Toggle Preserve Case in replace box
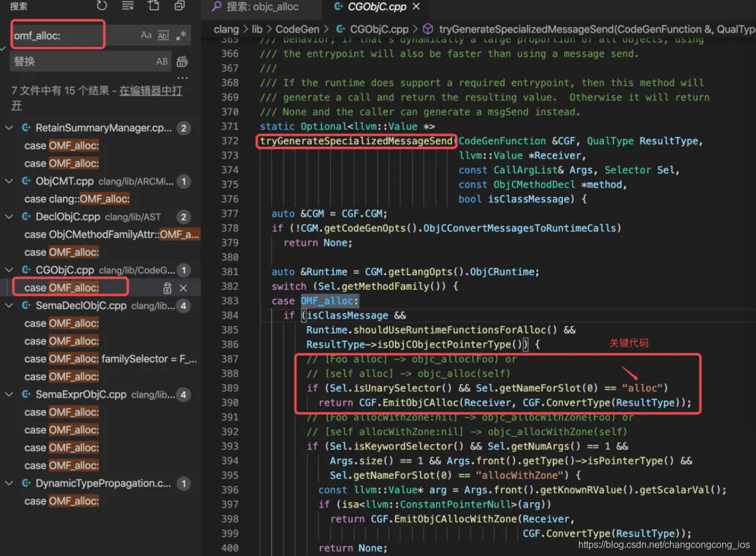 tap(162, 61)
